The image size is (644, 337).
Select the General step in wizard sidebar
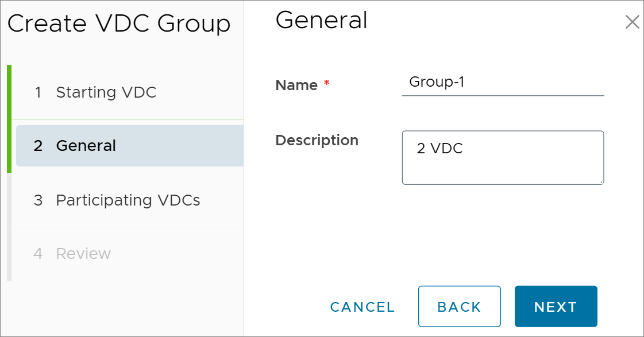click(x=130, y=146)
